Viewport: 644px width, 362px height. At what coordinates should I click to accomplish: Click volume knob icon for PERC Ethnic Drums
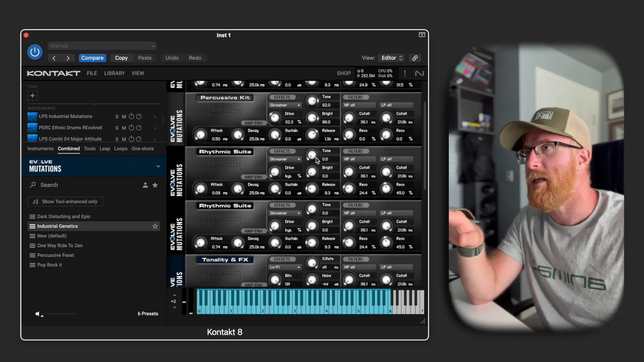(x=131, y=128)
